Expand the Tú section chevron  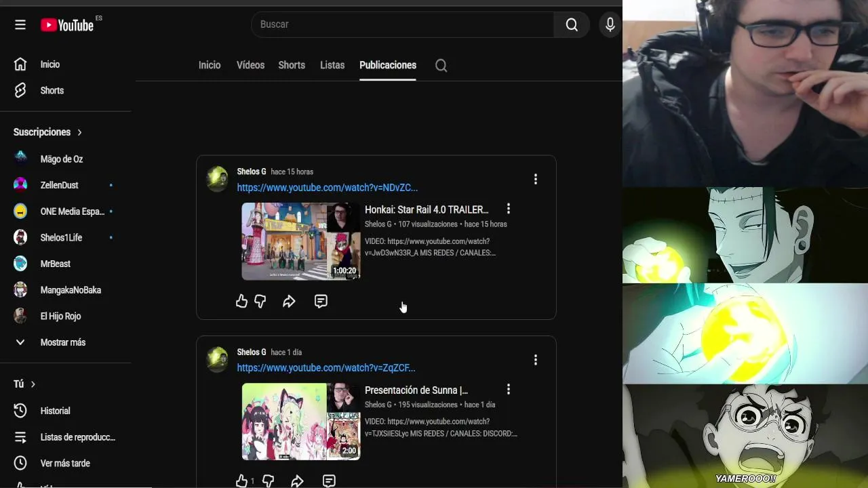tap(33, 384)
